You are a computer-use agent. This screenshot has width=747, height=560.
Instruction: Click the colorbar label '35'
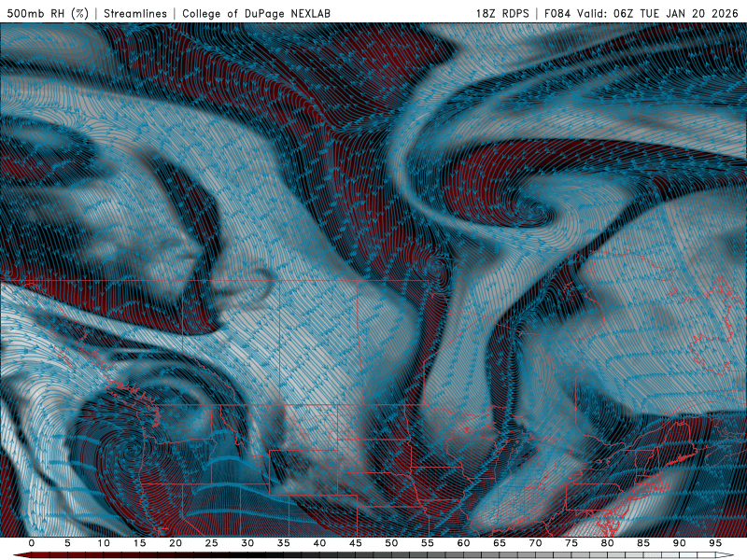(x=284, y=543)
